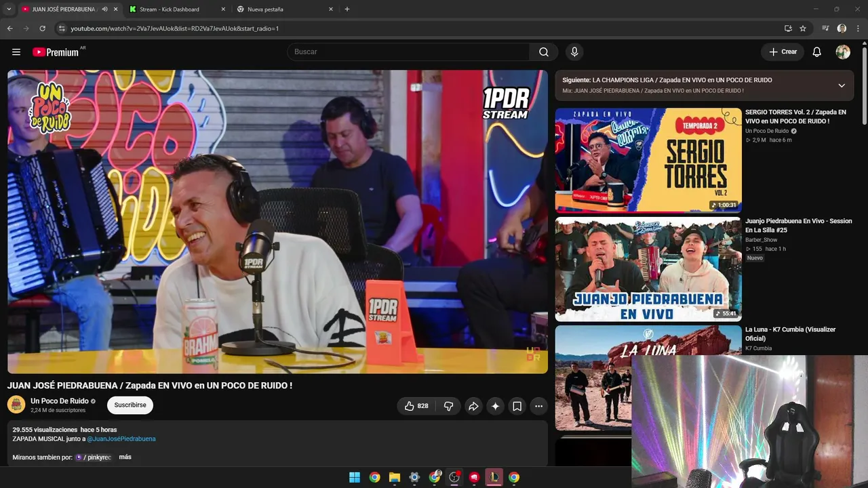Click the search magnifier button
The image size is (868, 488).
544,52
